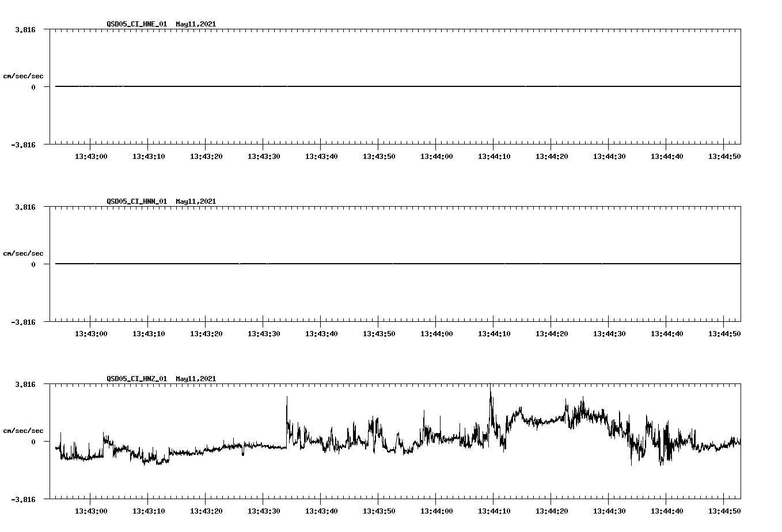Click the 13:44:50 tick label on top axis

point(726,155)
